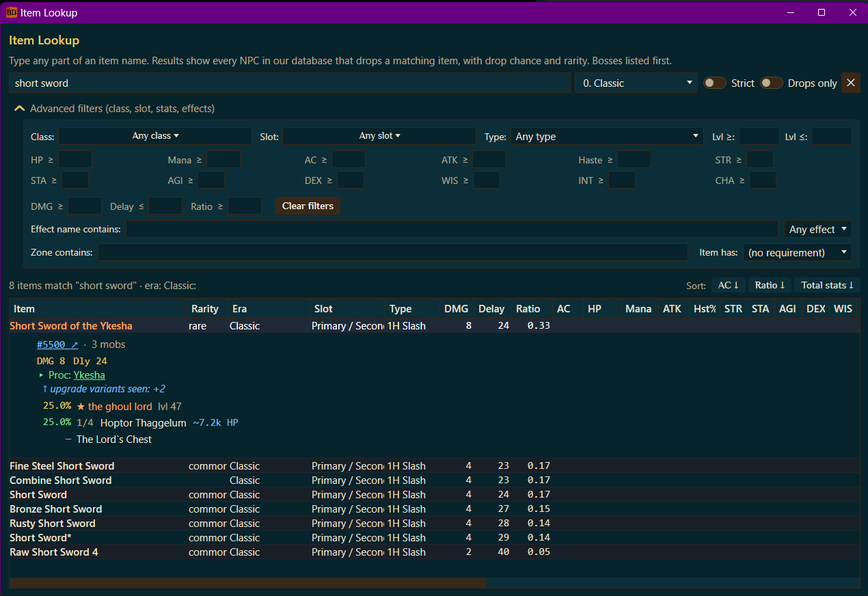Click the Delay column header
The image size is (868, 596).
491,309
